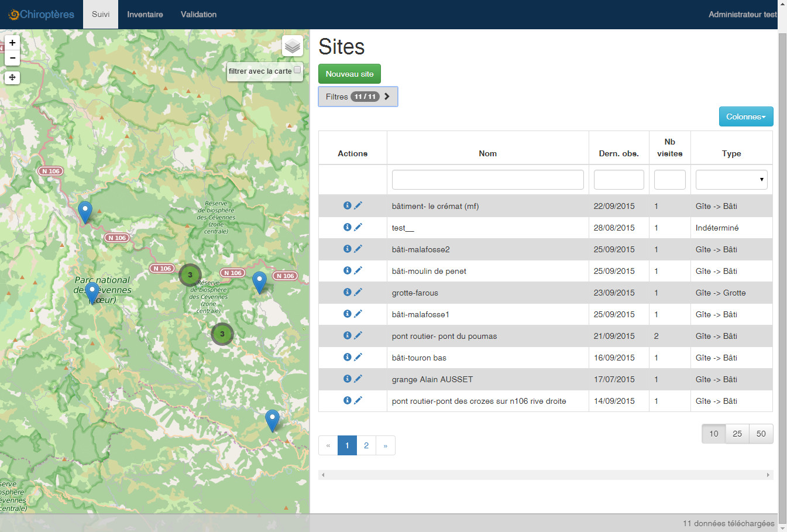Viewport: 787px width, 532px height.
Task: Click the Nom filter text field
Action: pyautogui.click(x=487, y=180)
